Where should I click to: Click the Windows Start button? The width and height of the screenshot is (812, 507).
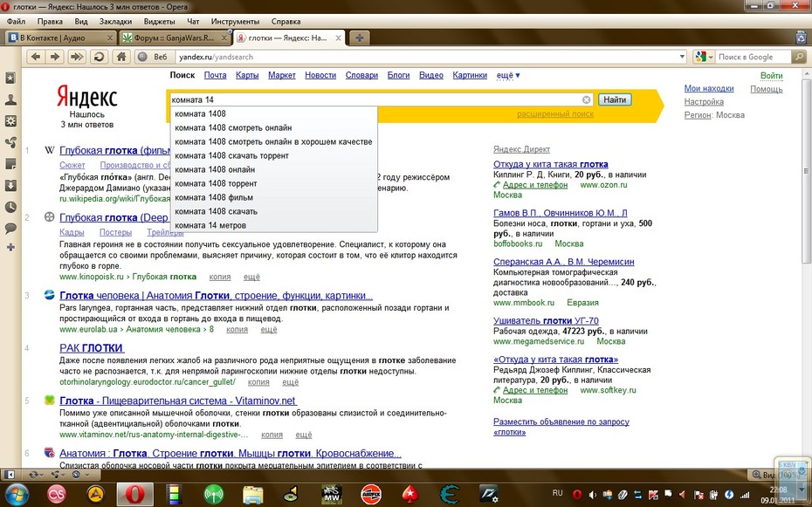point(17,494)
